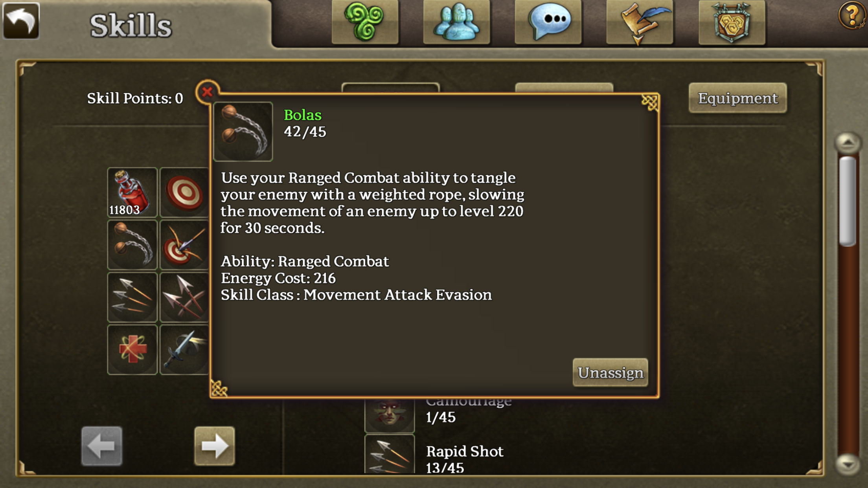Select the red health potion hotbar slot
This screenshot has height=488, width=868.
(x=132, y=192)
